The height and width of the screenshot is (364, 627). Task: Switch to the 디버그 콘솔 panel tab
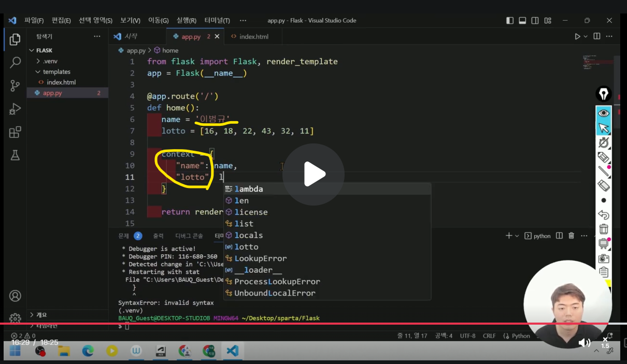(189, 236)
